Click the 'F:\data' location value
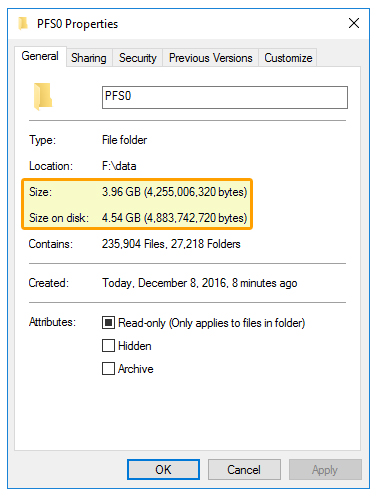Image resolution: width=376 pixels, height=496 pixels. tap(119, 166)
